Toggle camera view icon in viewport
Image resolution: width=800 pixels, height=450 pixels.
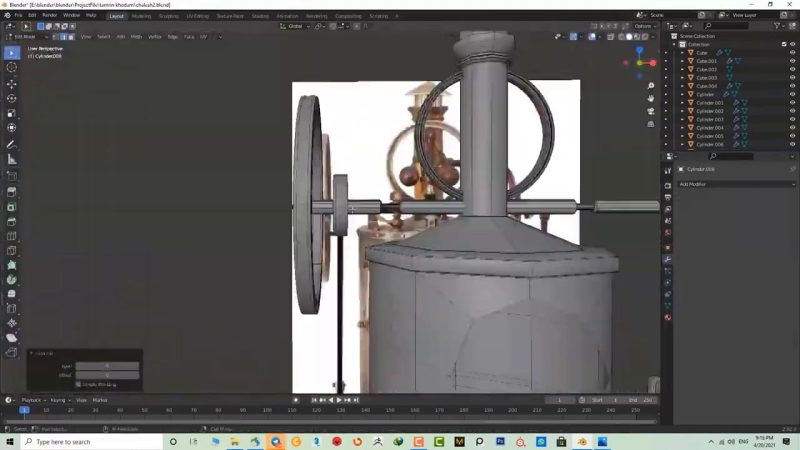pyautogui.click(x=651, y=111)
